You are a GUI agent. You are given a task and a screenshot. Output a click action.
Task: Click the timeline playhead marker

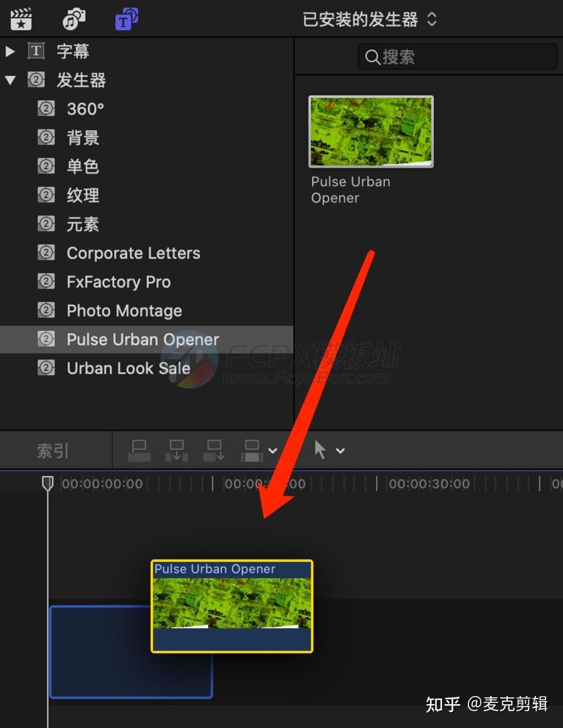pos(48,482)
